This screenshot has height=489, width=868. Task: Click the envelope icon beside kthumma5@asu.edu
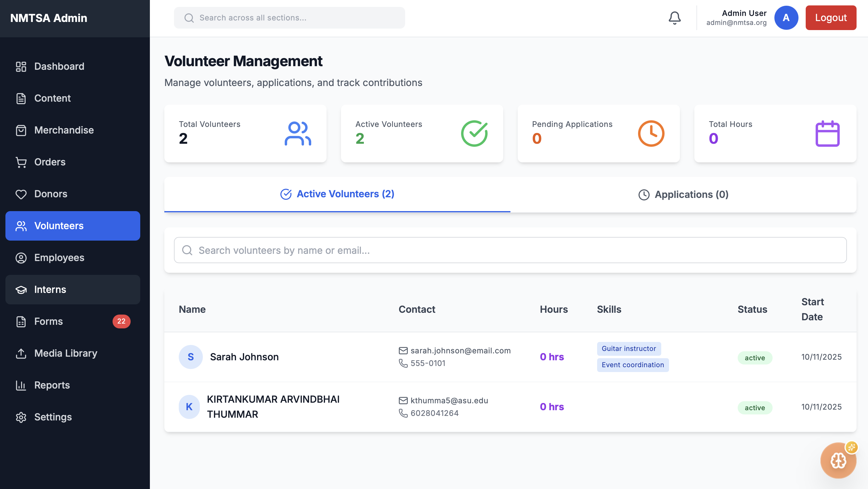click(x=403, y=400)
